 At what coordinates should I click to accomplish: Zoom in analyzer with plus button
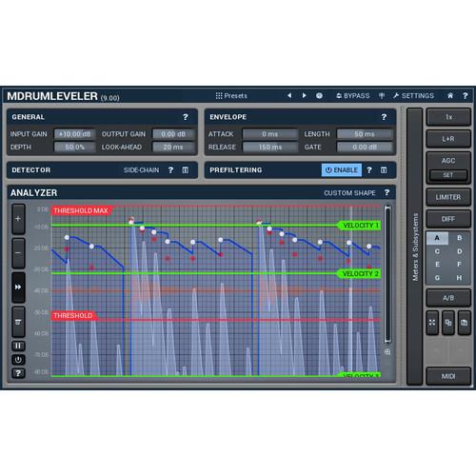click(x=18, y=219)
